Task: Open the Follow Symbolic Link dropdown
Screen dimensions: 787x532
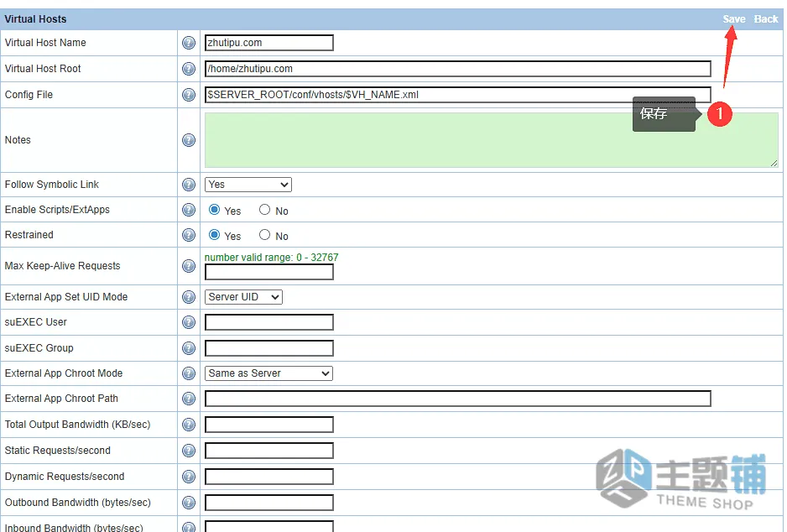Action: (x=248, y=185)
